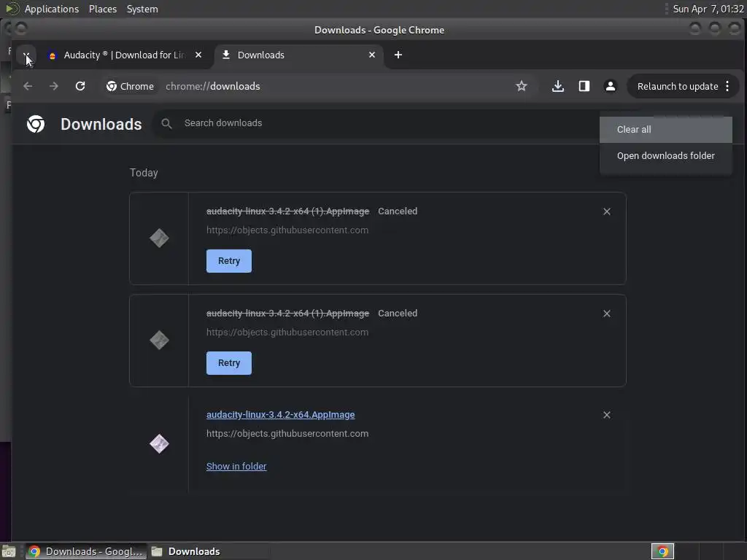Open a new tab with plus button

(398, 55)
